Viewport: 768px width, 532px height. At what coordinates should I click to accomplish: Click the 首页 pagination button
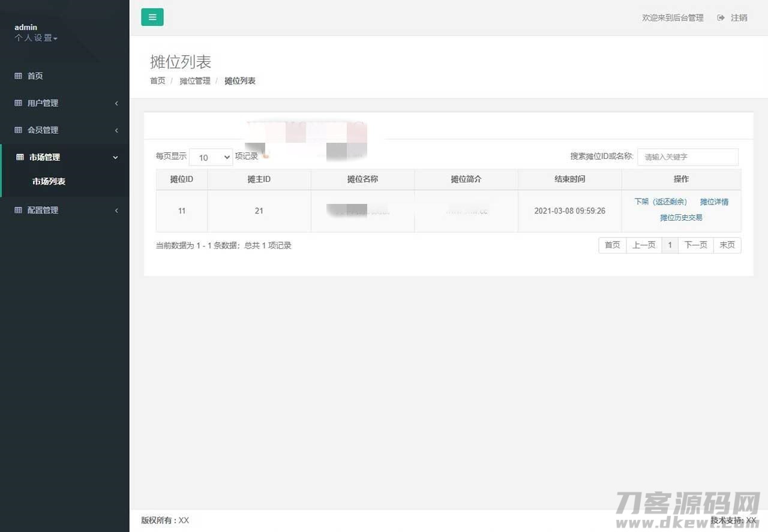612,245
